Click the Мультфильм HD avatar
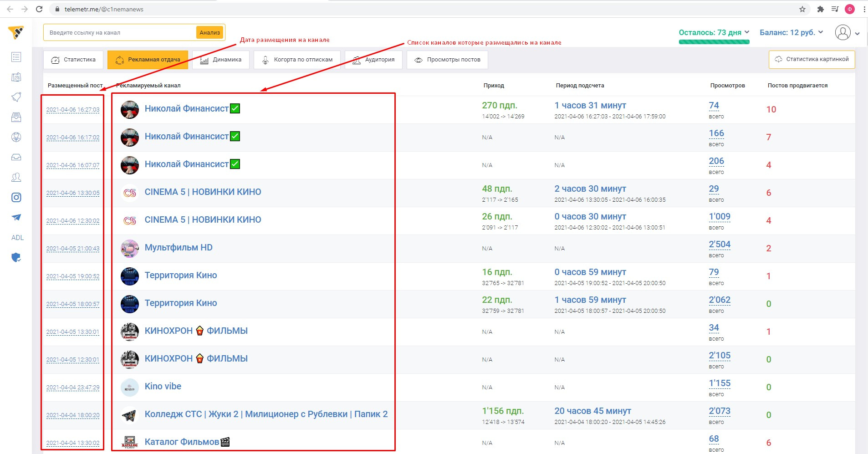This screenshot has height=454, width=868. [130, 249]
